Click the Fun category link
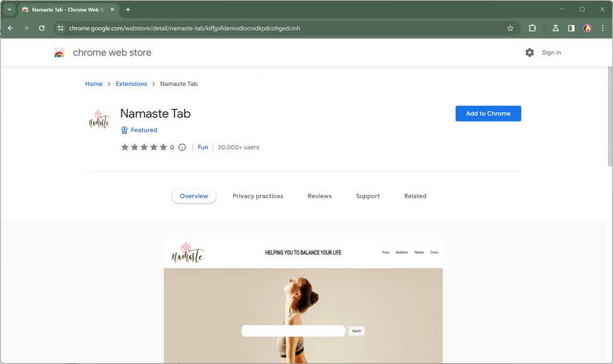This screenshot has height=364, width=613. [x=203, y=147]
